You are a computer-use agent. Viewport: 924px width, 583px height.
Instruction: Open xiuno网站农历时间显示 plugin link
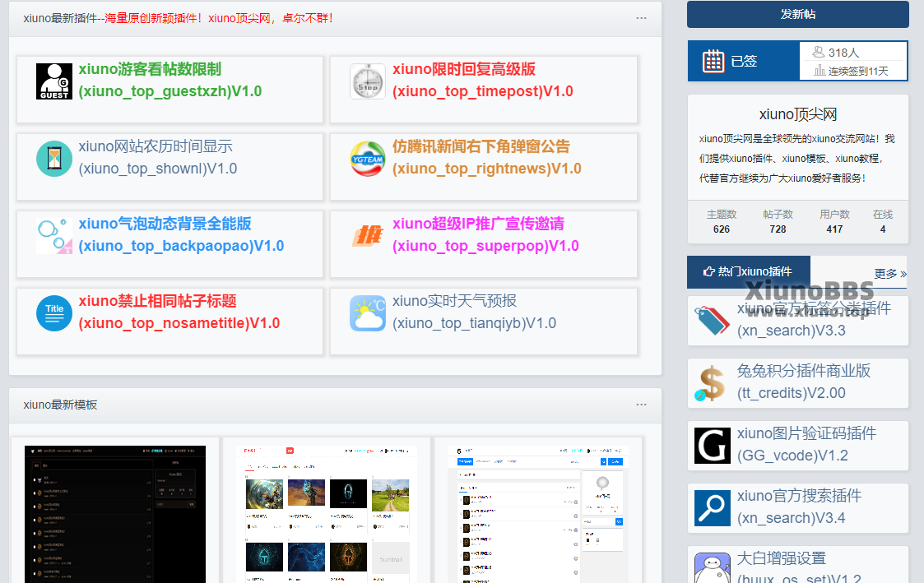[158, 157]
